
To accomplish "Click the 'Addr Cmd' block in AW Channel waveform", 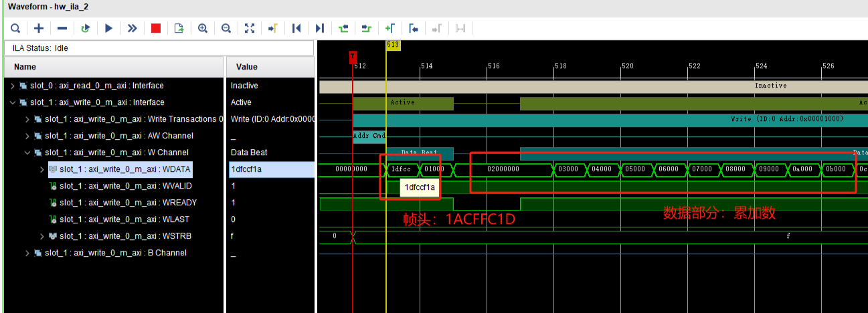I will (x=369, y=136).
